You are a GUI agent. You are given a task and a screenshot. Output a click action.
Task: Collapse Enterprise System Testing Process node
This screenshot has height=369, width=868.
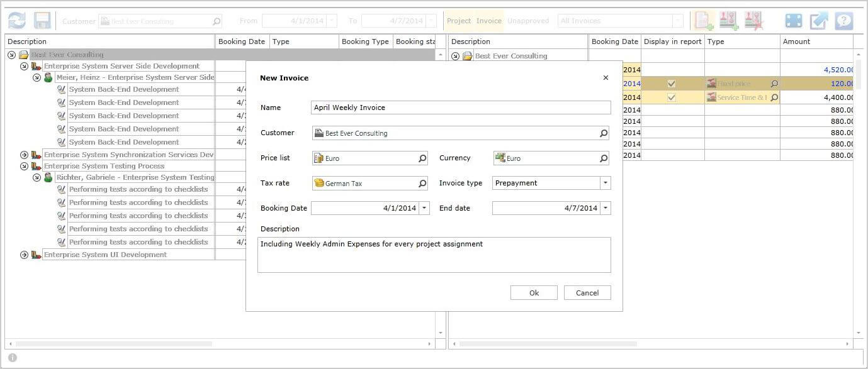[x=24, y=166]
